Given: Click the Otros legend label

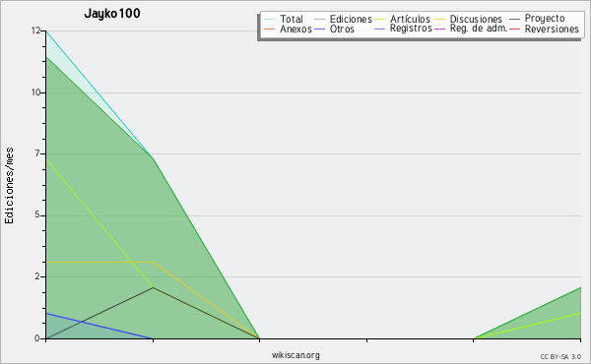Looking at the screenshot, I should click(x=342, y=29).
